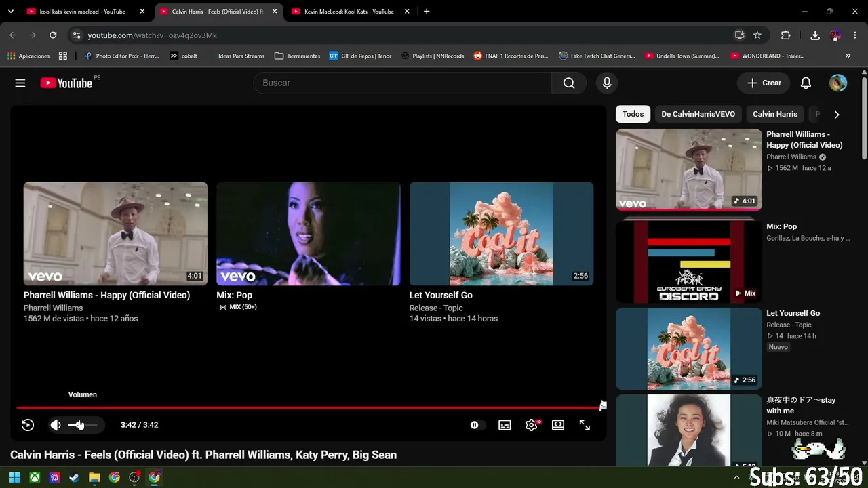The width and height of the screenshot is (868, 488).
Task: Expand the herramientas bookmark folder
Action: [297, 56]
